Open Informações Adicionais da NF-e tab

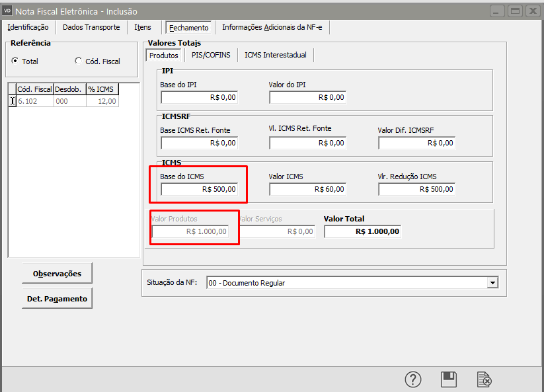coord(274,27)
